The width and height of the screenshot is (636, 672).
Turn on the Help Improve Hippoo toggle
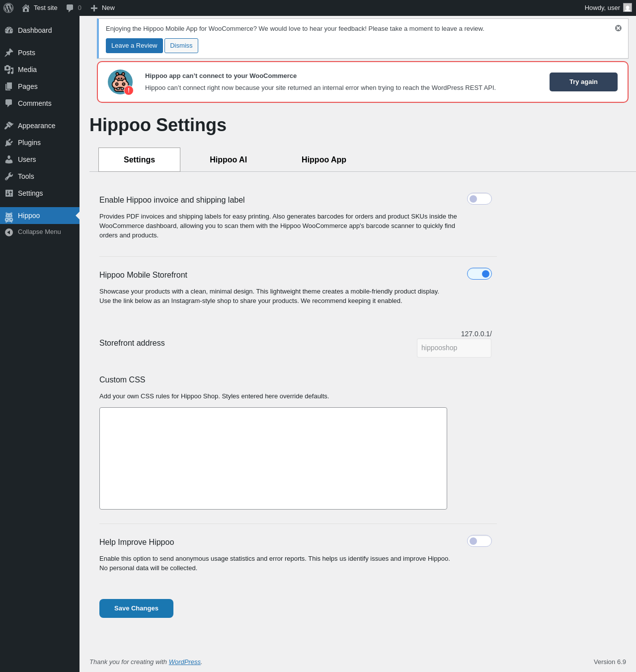pyautogui.click(x=479, y=541)
